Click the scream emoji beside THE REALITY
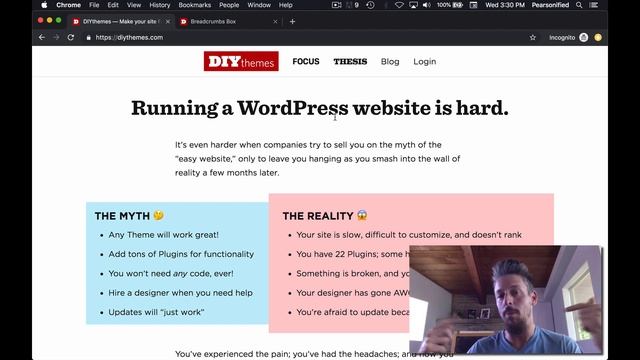Screen dimensions: 640x360 click(x=362, y=215)
